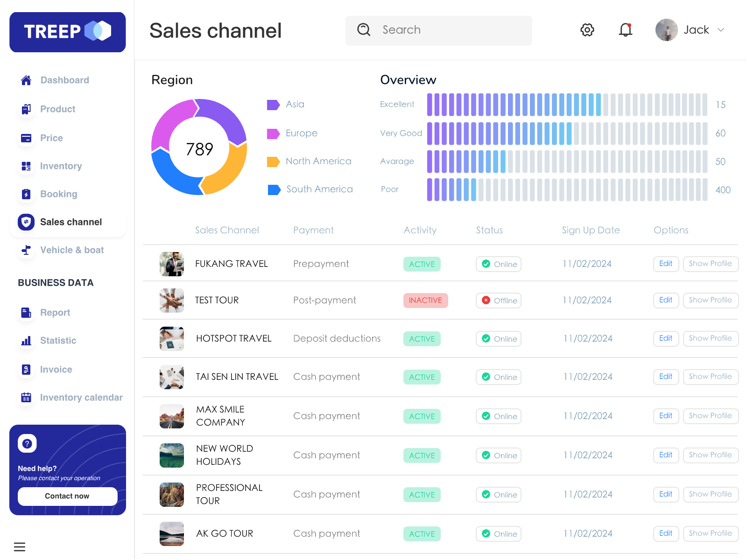Click the Inventory calendar icon
The height and width of the screenshot is (560, 747).
click(26, 398)
